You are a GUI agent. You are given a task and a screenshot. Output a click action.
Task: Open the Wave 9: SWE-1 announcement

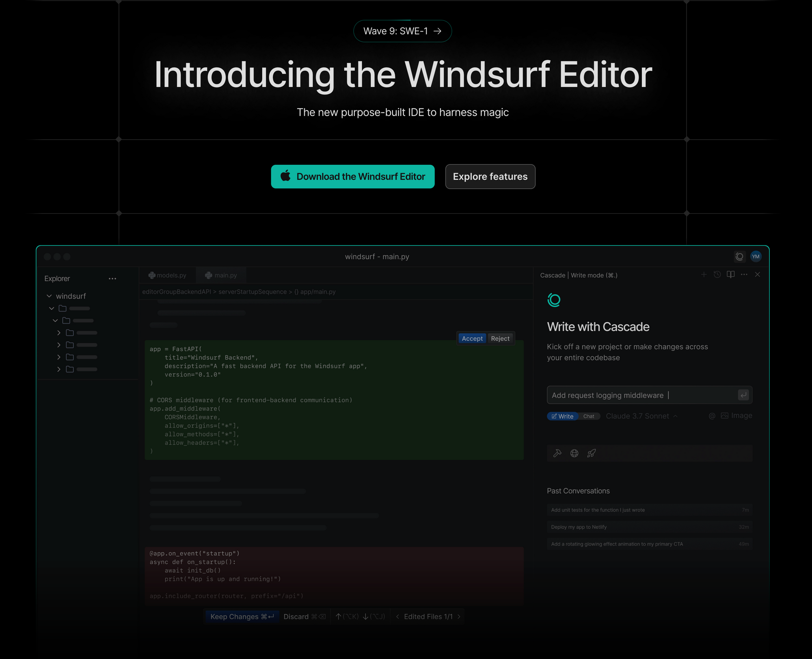click(x=402, y=31)
